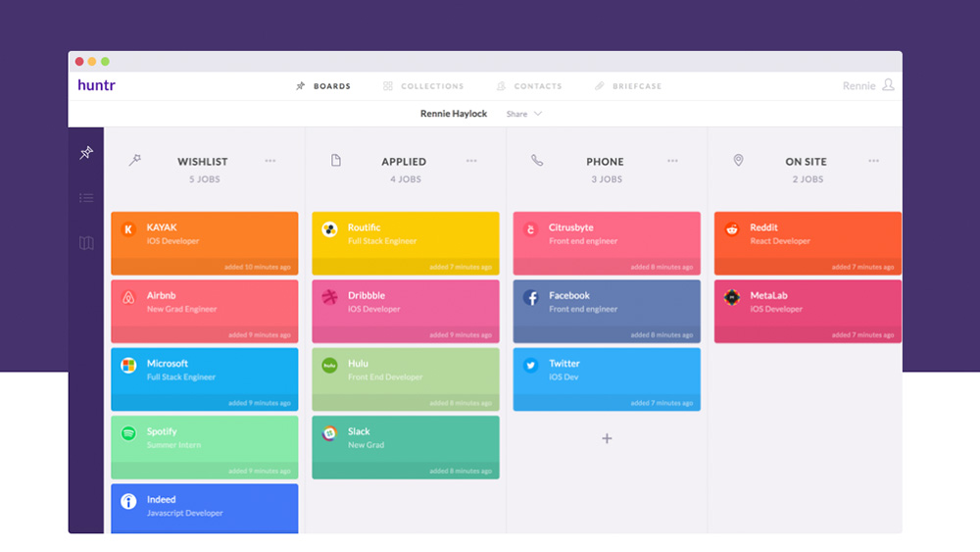Viewport: 980px width, 552px height.
Task: Click the huntr logo link
Action: pos(96,85)
